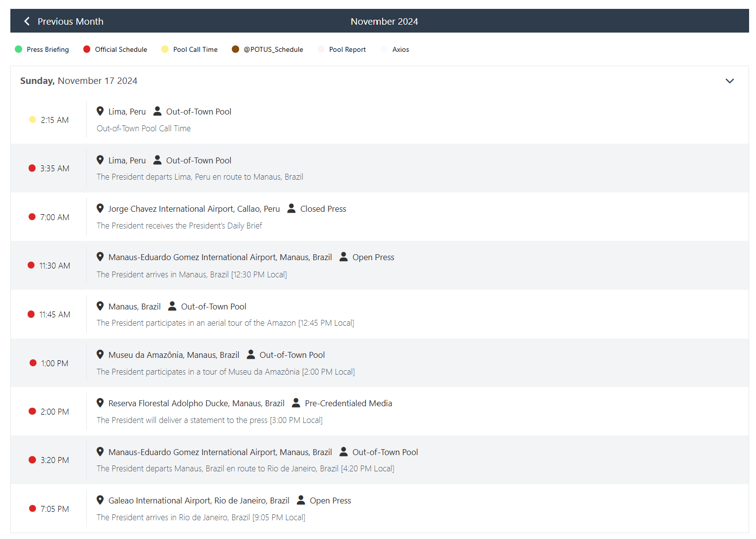The height and width of the screenshot is (539, 756).
Task: Click the red dot at 1:00 PM
Action: point(33,363)
